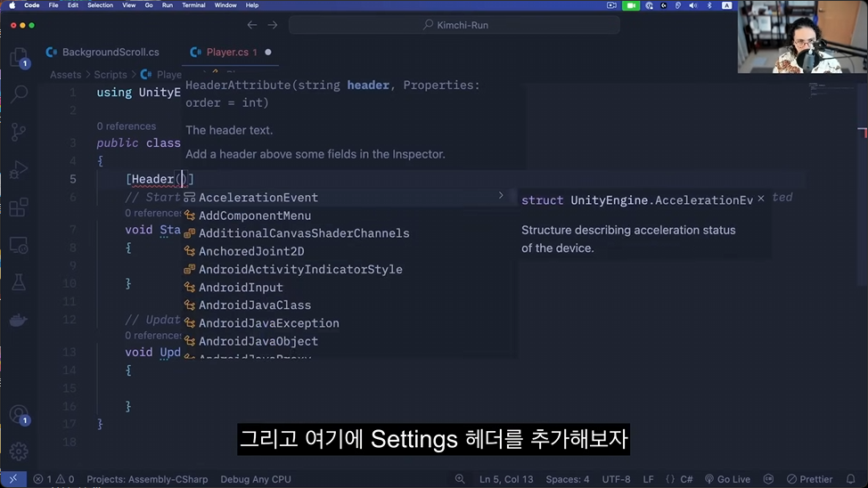Screen dimensions: 868x488
Task: Expand details arrow for AccelerationEvent suggestion
Action: pyautogui.click(x=501, y=195)
